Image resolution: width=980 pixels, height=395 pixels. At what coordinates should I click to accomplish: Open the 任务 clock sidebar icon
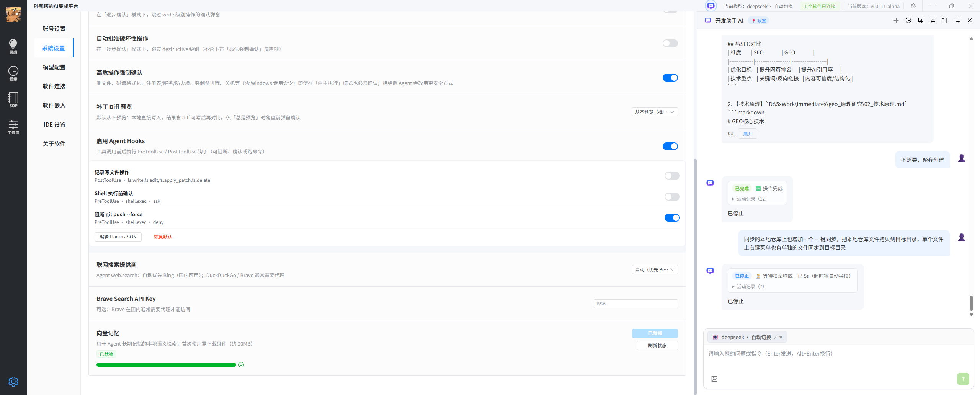(13, 73)
